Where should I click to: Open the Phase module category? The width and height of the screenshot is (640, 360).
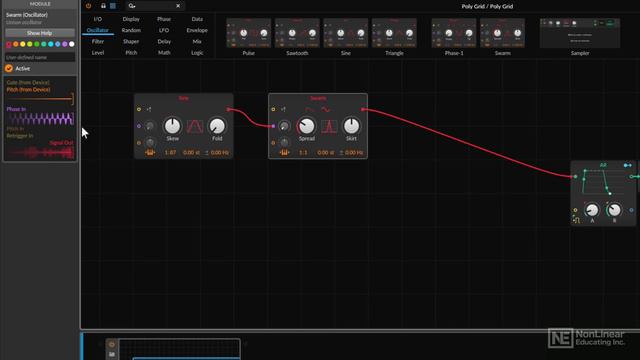tap(164, 19)
